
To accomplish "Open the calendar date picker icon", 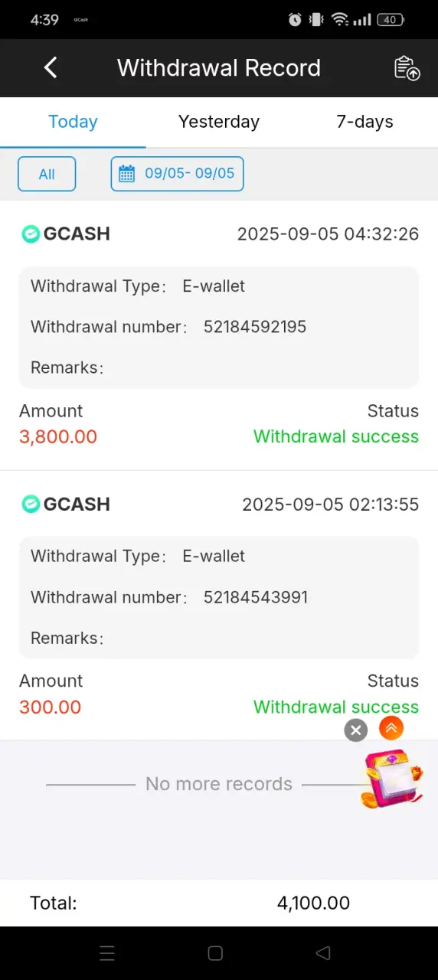I will pyautogui.click(x=127, y=174).
